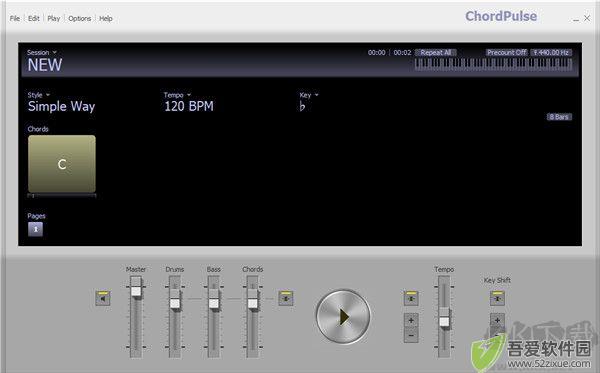
Task: Reset Key Shift with its yellow-lit button
Action: 497,298
